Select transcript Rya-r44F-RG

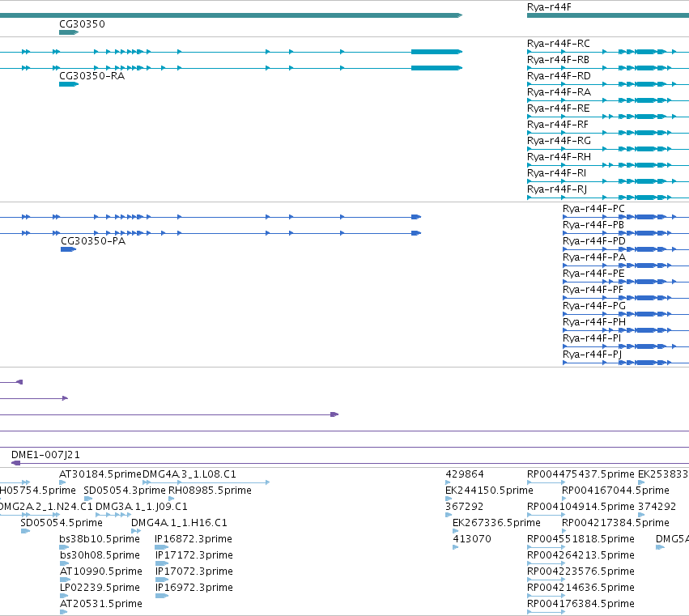coord(559,141)
